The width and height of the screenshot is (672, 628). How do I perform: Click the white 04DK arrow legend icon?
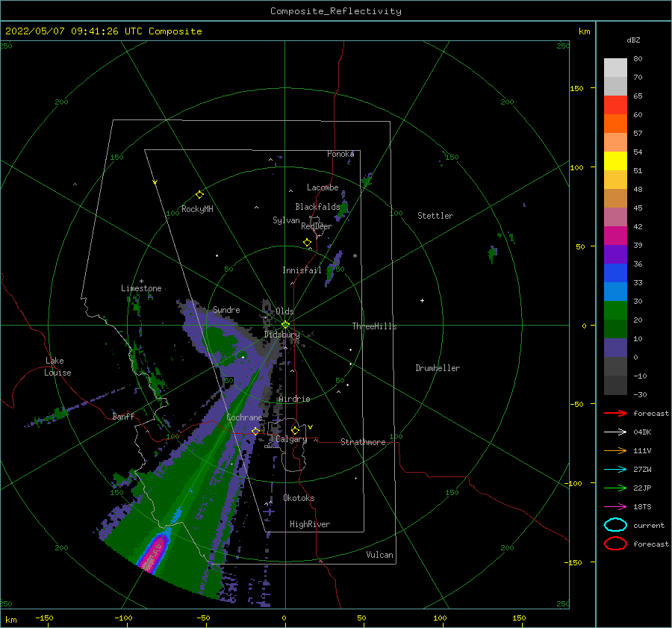[615, 432]
